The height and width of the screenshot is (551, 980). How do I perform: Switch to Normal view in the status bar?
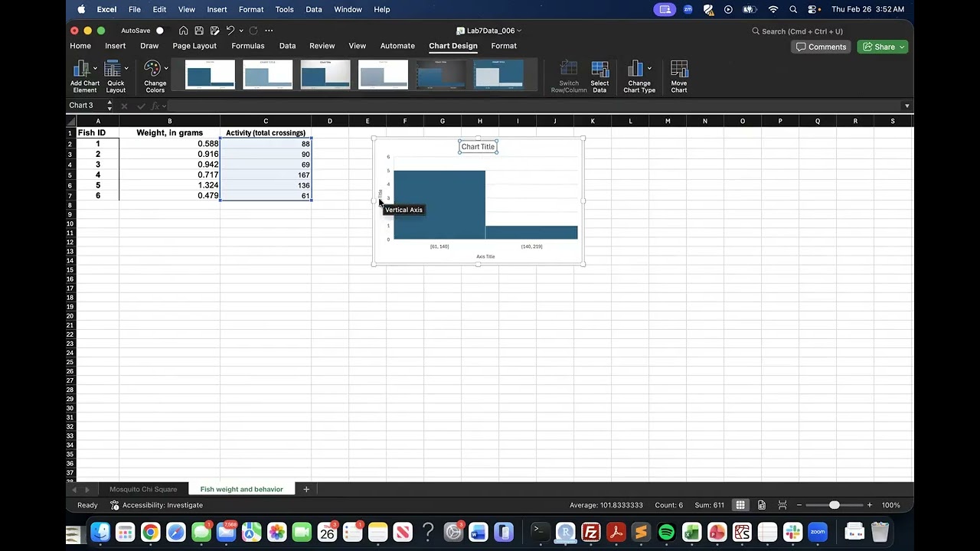pyautogui.click(x=740, y=505)
